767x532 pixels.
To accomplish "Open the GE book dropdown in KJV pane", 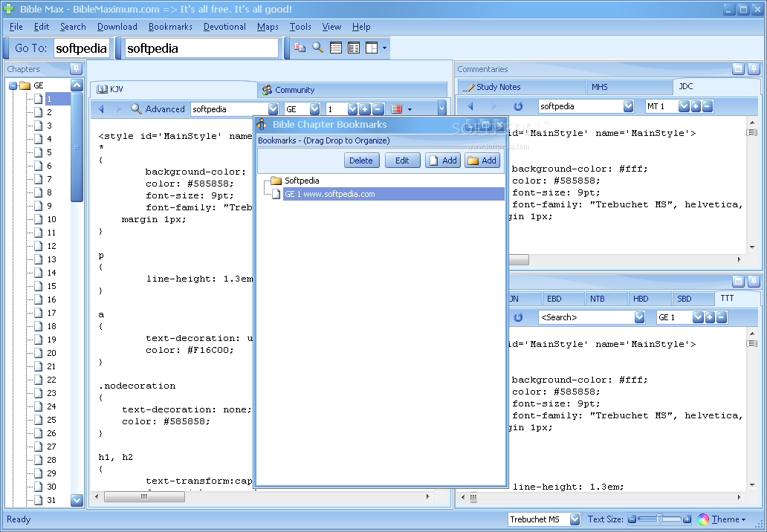I will coord(315,109).
